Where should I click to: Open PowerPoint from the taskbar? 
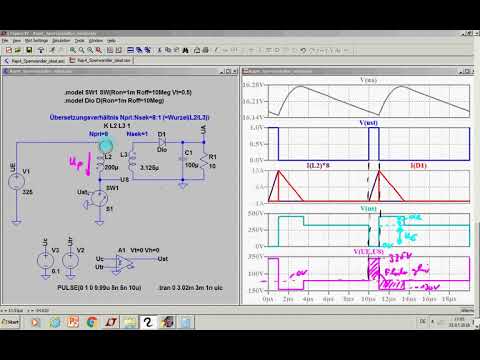(73, 322)
